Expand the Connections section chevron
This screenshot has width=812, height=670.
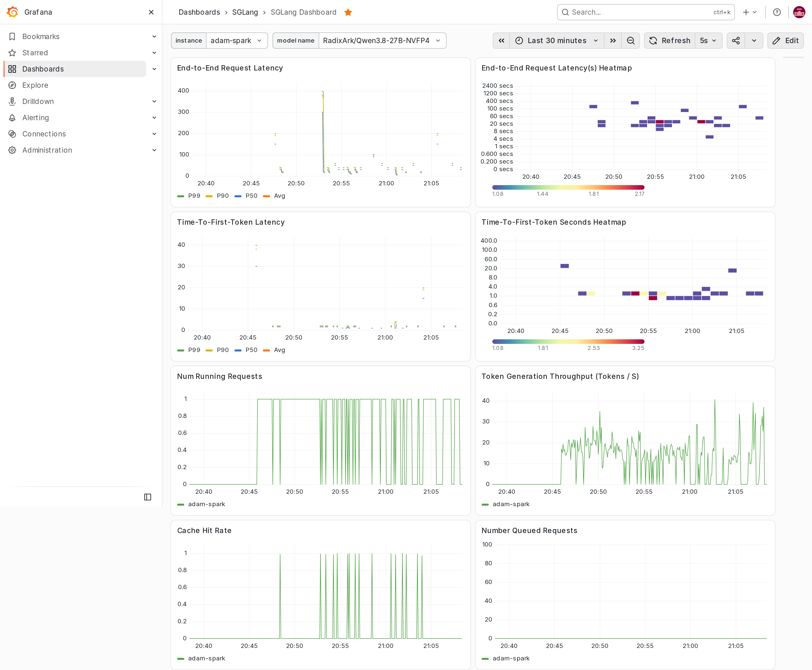[154, 134]
